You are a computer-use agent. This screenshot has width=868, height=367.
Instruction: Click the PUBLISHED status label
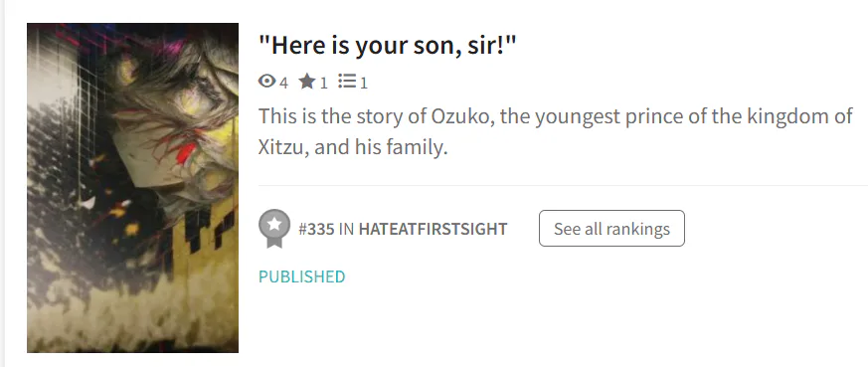pos(301,276)
